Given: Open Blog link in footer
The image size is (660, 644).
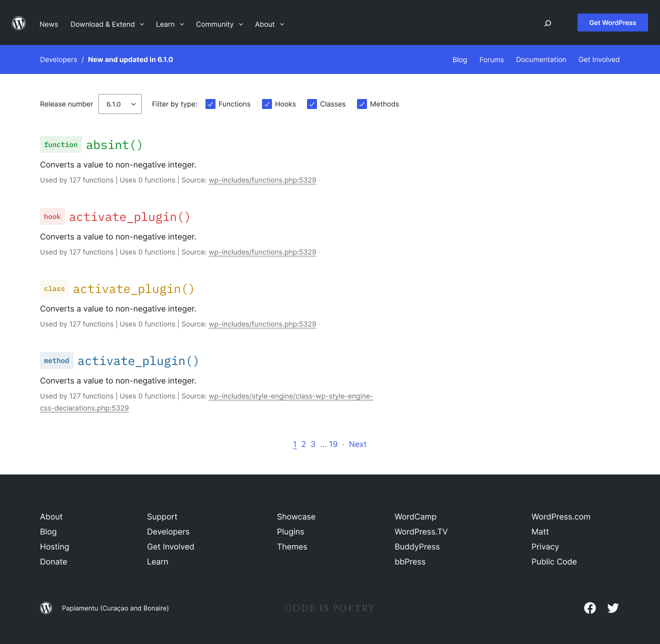Looking at the screenshot, I should 48,531.
